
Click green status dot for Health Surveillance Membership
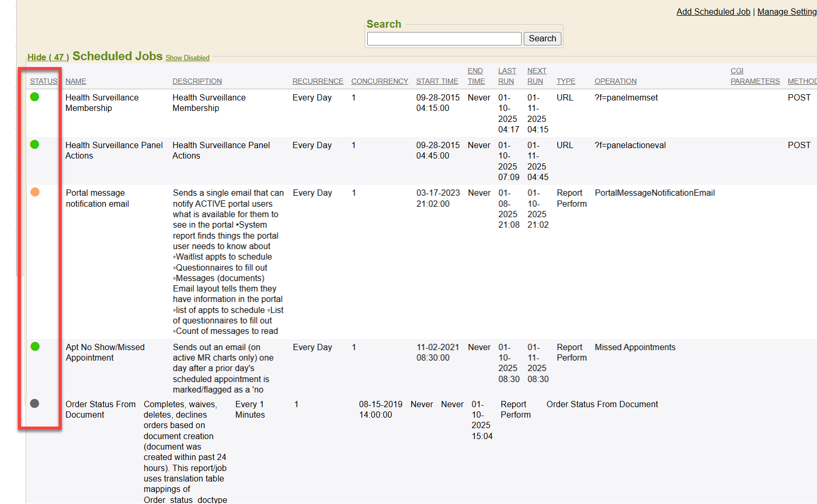pos(35,97)
